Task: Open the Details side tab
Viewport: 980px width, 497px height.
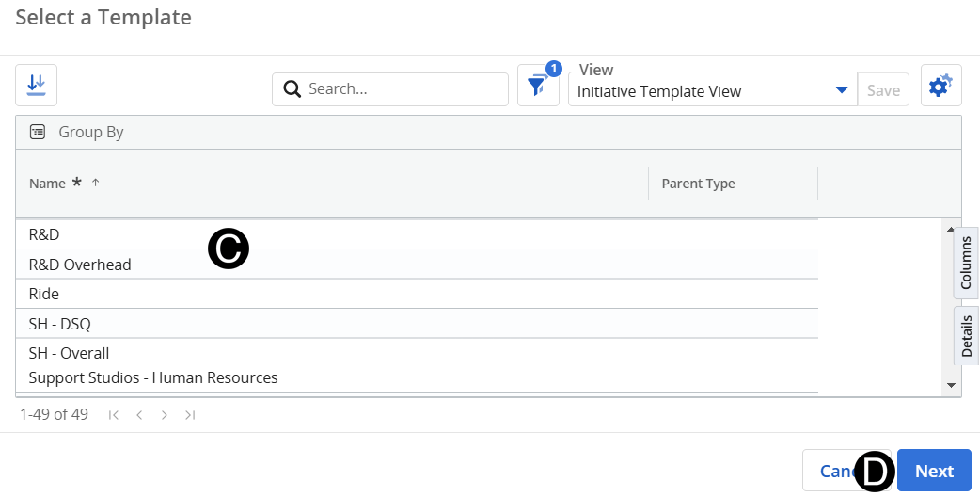Action: (966, 336)
